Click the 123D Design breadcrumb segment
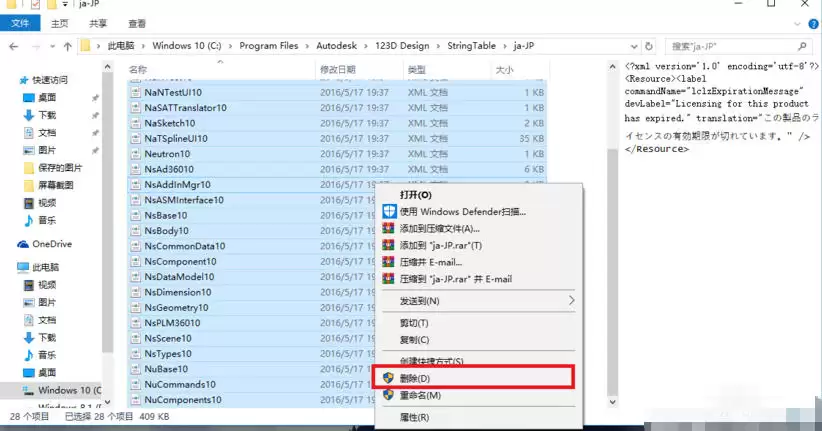822x431 pixels. 402,46
